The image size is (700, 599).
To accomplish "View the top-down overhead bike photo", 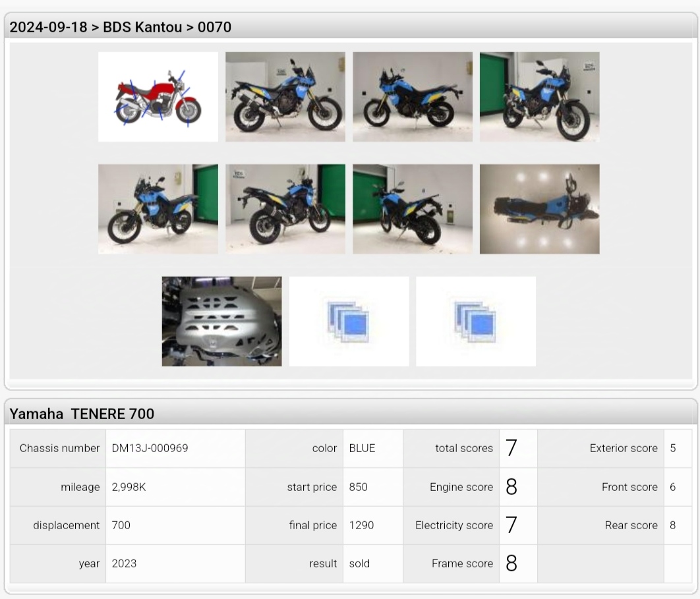I will 539,209.
